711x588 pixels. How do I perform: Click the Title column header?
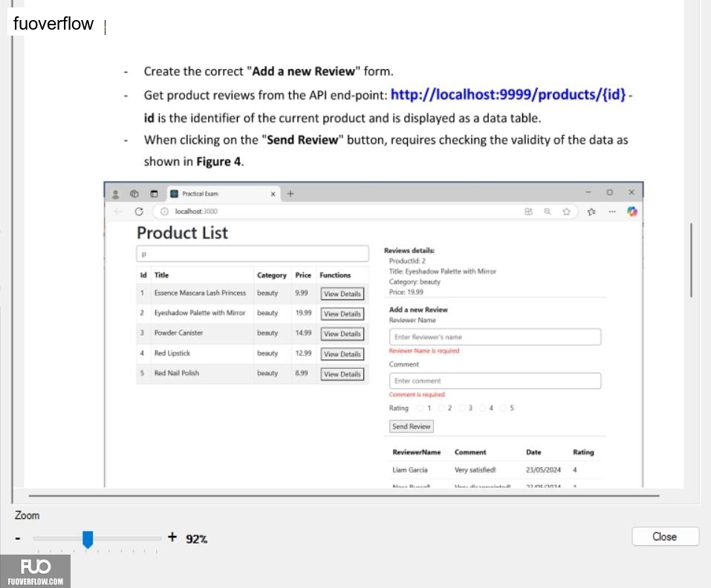click(x=161, y=275)
